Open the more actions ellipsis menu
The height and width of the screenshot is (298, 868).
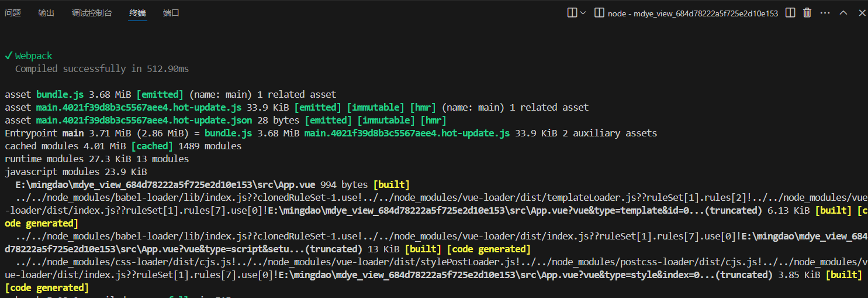click(x=825, y=13)
